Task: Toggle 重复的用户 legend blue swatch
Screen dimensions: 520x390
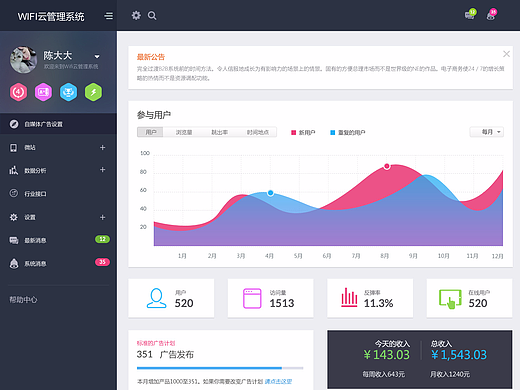Action: tap(332, 133)
